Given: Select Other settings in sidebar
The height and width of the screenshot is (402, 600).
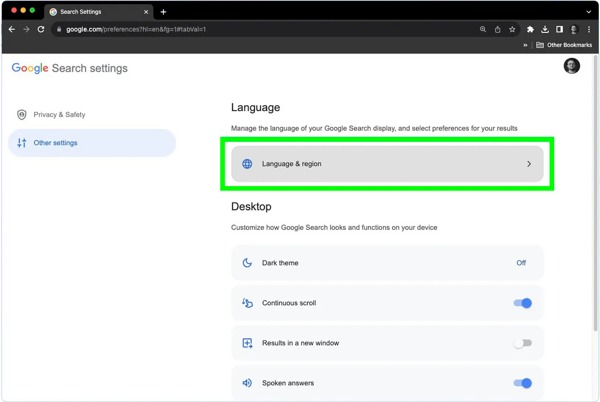Looking at the screenshot, I should 55,143.
